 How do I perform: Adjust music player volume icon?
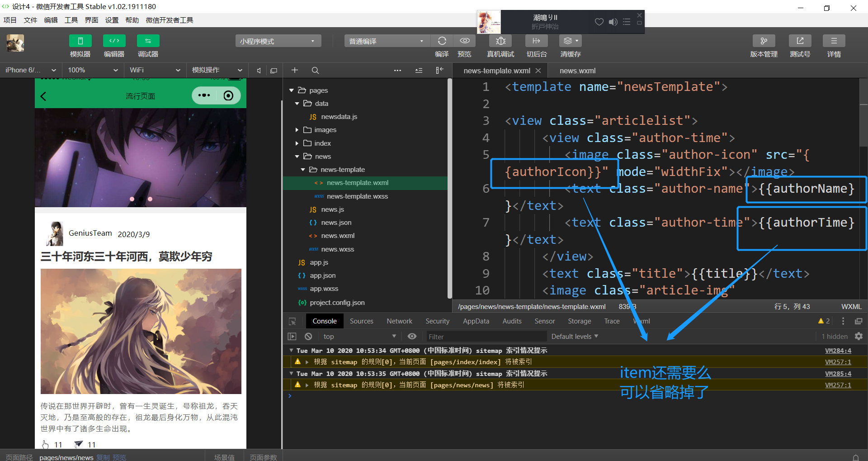613,22
